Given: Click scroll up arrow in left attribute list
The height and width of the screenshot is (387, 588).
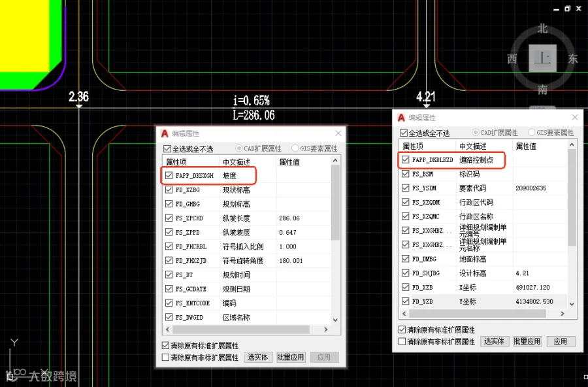Looking at the screenshot, I should click(x=335, y=161).
